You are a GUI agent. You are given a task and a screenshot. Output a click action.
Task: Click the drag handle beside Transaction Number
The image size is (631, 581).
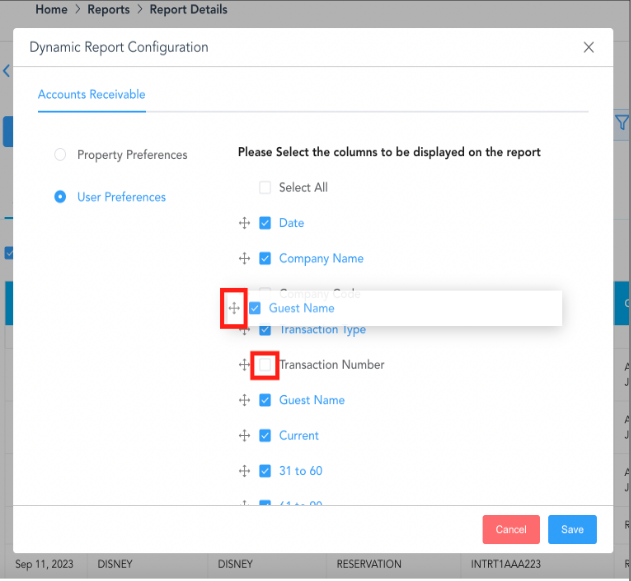click(244, 365)
